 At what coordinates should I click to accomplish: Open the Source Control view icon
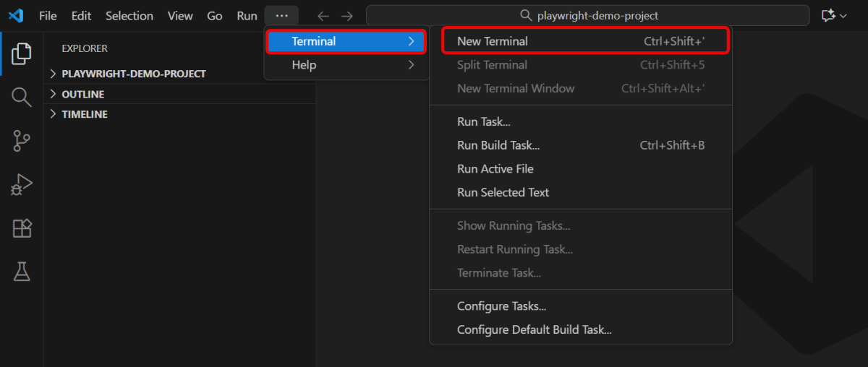click(22, 141)
